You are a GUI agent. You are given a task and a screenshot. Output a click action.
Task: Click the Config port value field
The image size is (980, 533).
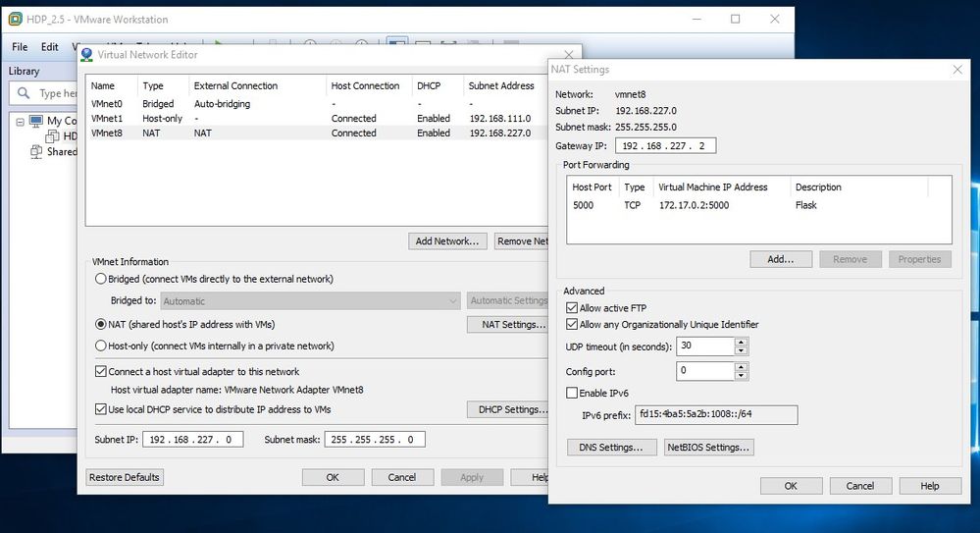pos(705,371)
